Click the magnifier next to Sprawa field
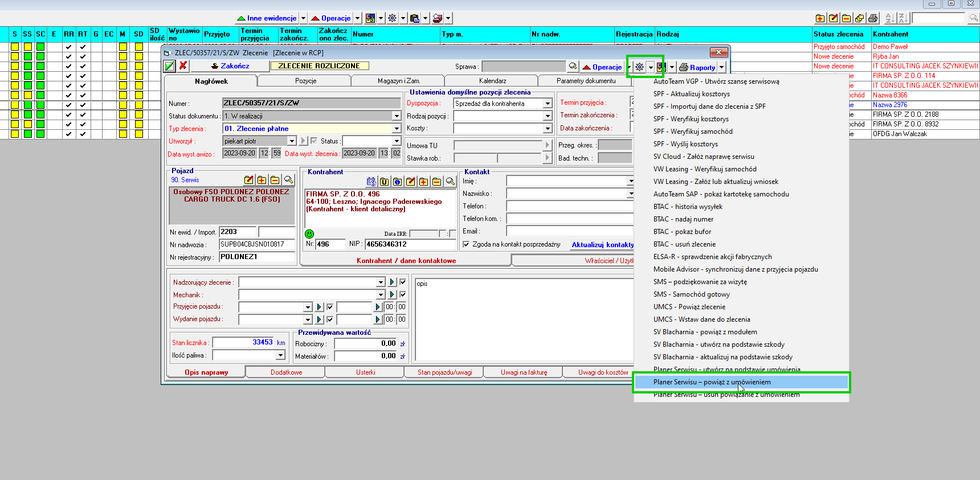This screenshot has height=480, width=980. tap(573, 67)
